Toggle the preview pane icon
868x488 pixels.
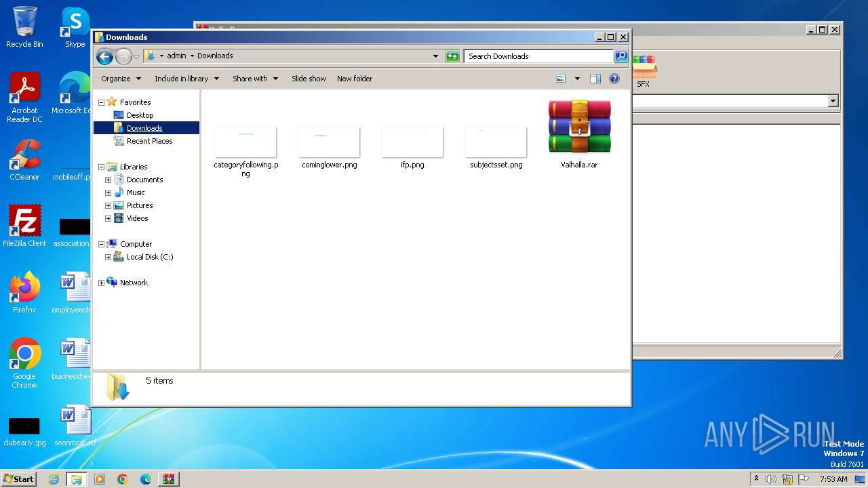595,79
